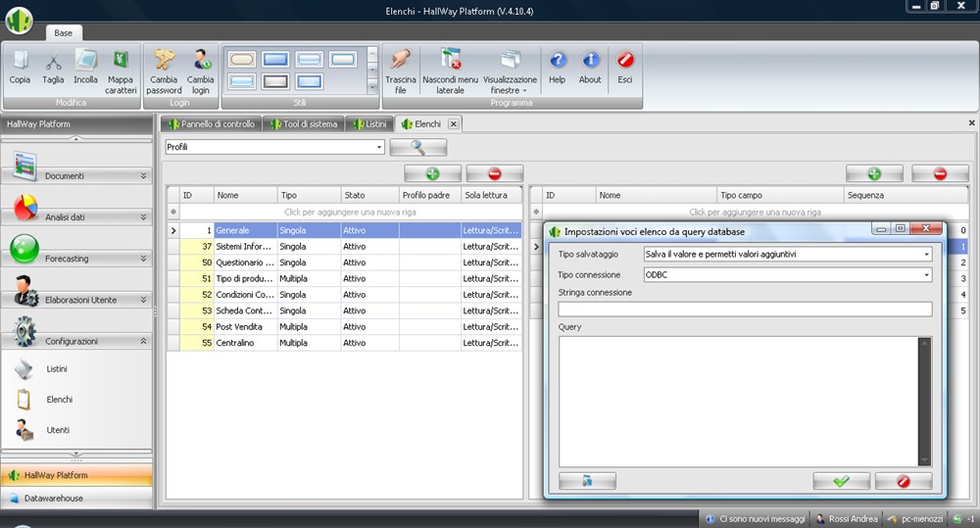
Task: Select the Sistemi Infor... row
Action: click(x=344, y=247)
